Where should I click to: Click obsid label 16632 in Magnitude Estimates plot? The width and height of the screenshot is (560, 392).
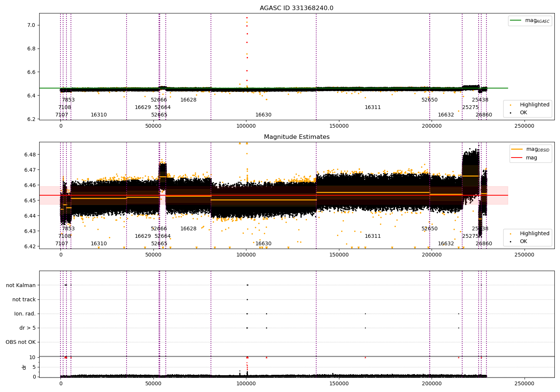446,244
